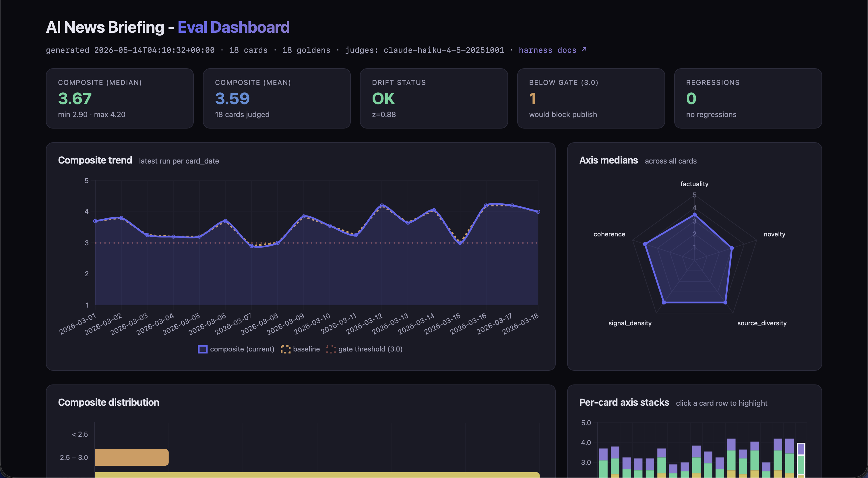This screenshot has width=868, height=478.
Task: Click the Composite trend heading
Action: tap(95, 160)
